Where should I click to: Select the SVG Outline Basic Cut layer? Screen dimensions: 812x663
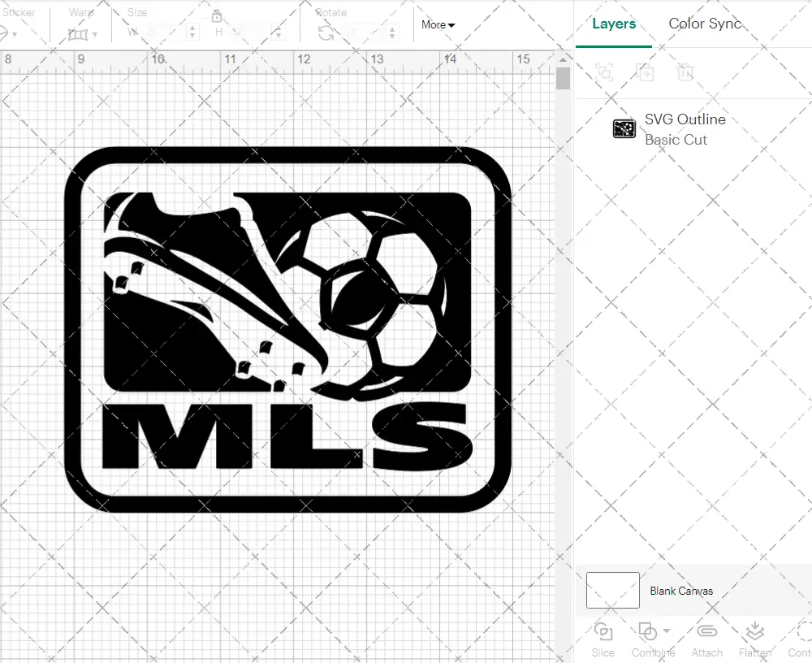pyautogui.click(x=686, y=128)
